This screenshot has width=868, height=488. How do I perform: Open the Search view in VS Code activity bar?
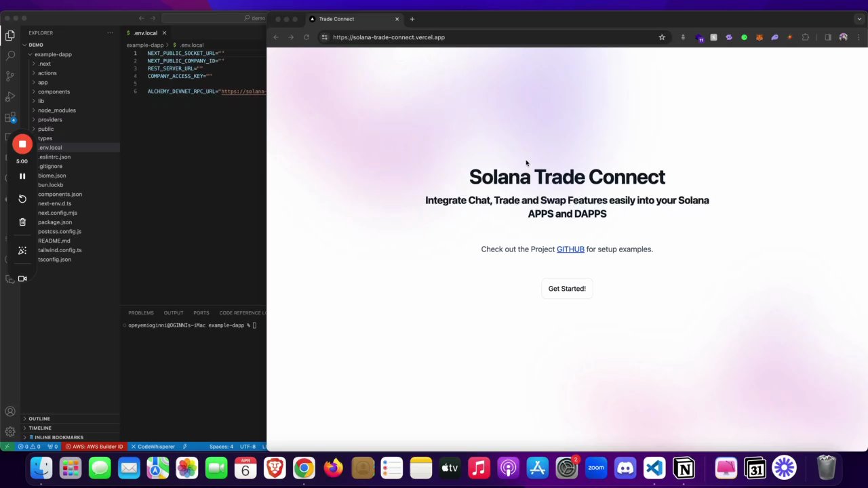click(x=10, y=56)
